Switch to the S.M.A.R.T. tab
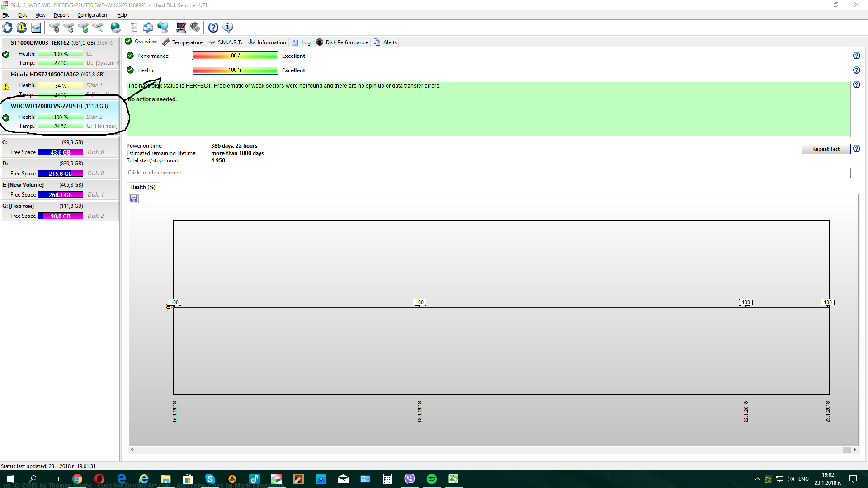This screenshot has height=488, width=868. click(225, 42)
